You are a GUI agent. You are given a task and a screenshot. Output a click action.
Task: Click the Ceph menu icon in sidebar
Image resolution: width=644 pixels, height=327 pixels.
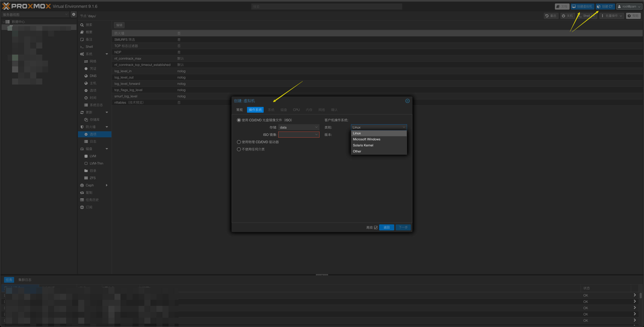tap(82, 185)
